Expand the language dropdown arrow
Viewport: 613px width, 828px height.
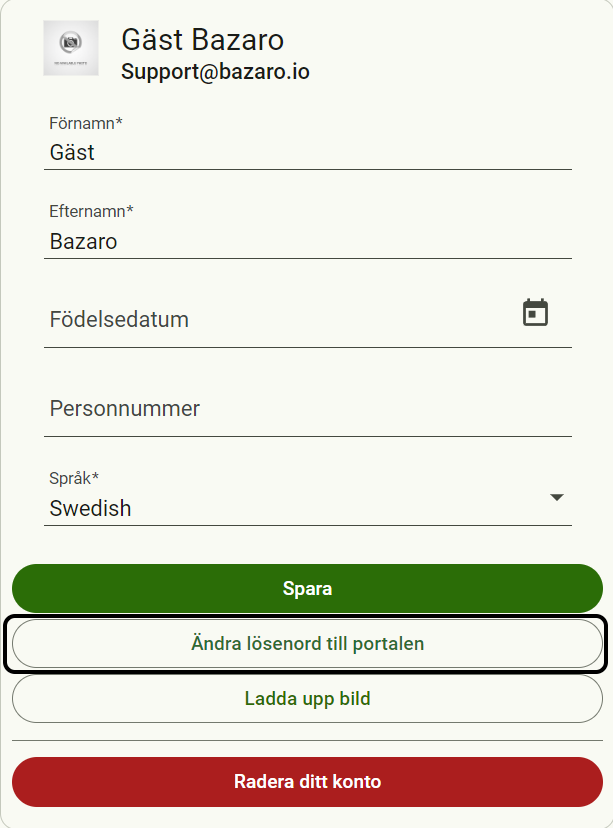tap(557, 497)
